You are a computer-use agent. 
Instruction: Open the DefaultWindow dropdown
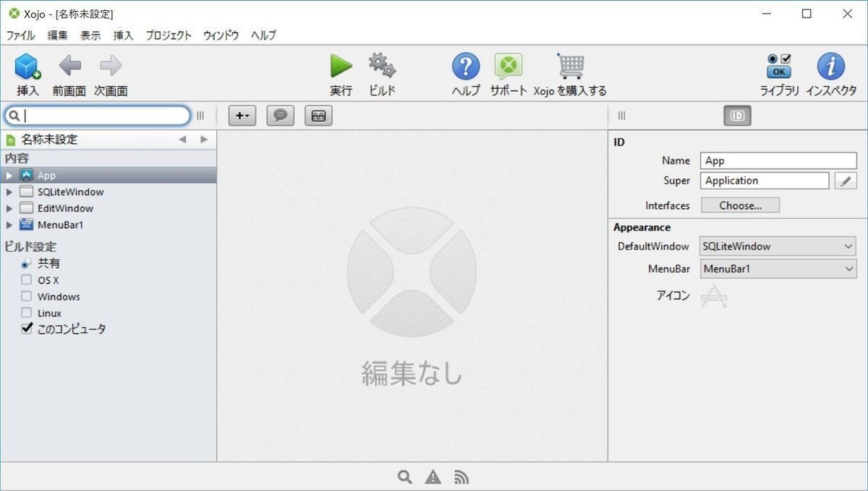click(x=778, y=247)
